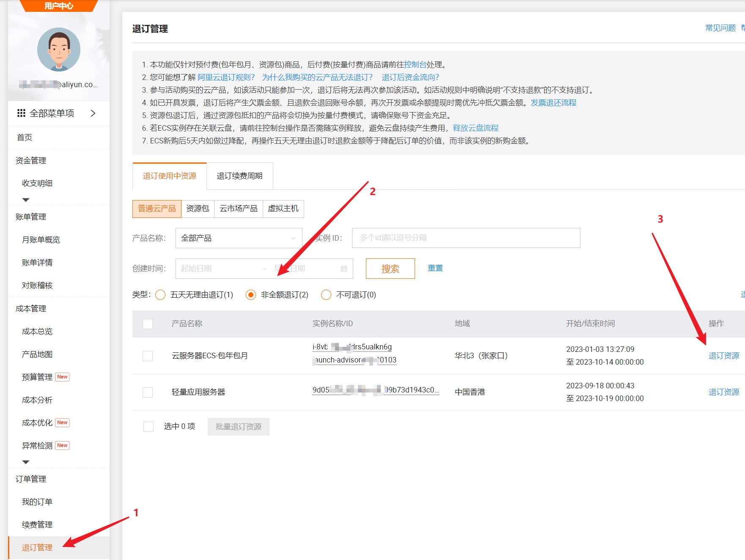745x560 pixels.
Task: Click the grid icon beside 全部菜单项
Action: (x=21, y=113)
